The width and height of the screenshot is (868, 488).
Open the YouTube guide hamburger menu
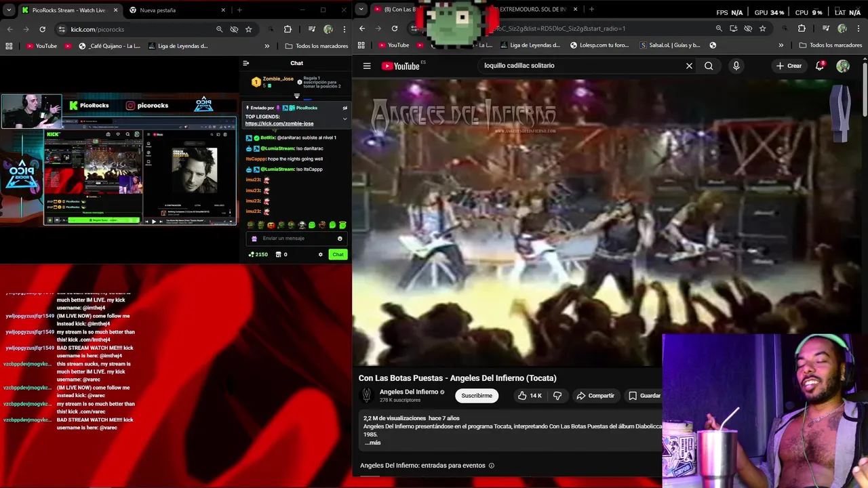367,66
